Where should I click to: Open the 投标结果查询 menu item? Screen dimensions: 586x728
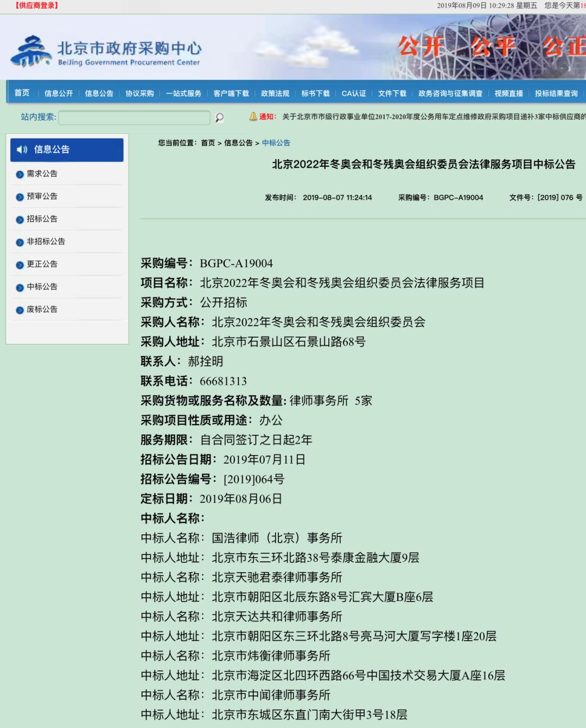click(556, 93)
